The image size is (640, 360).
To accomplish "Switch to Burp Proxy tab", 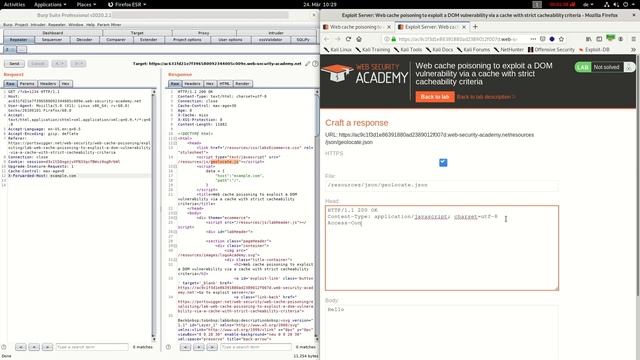I will click(x=204, y=33).
